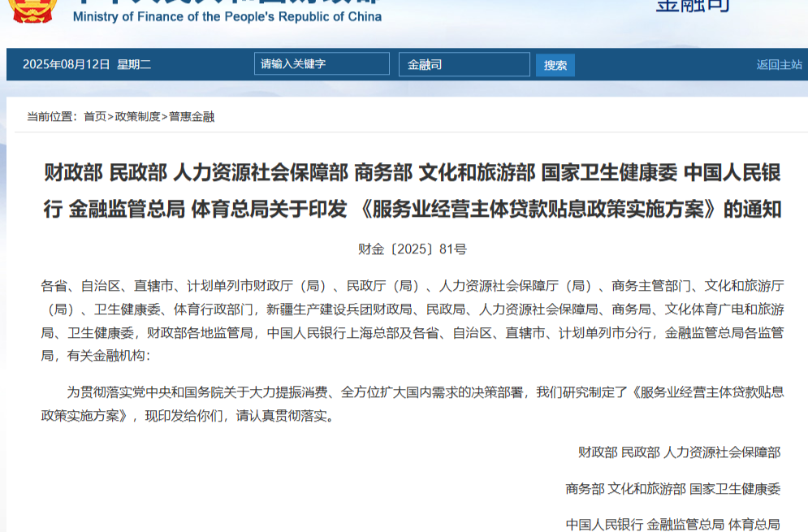Image resolution: width=808 pixels, height=532 pixels.
Task: Click the date text 2025年08月12日 星期二
Action: point(87,64)
